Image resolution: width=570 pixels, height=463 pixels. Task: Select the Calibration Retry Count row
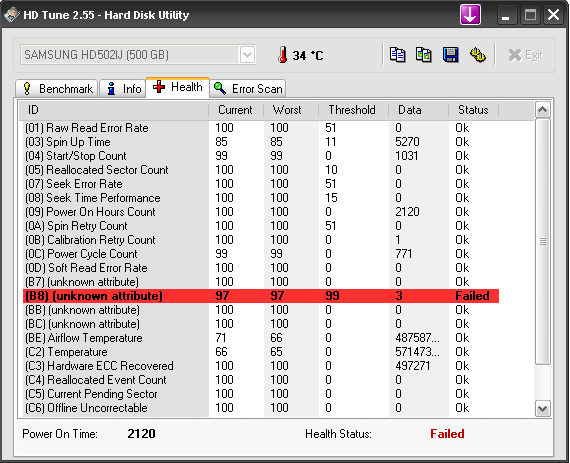[261, 240]
